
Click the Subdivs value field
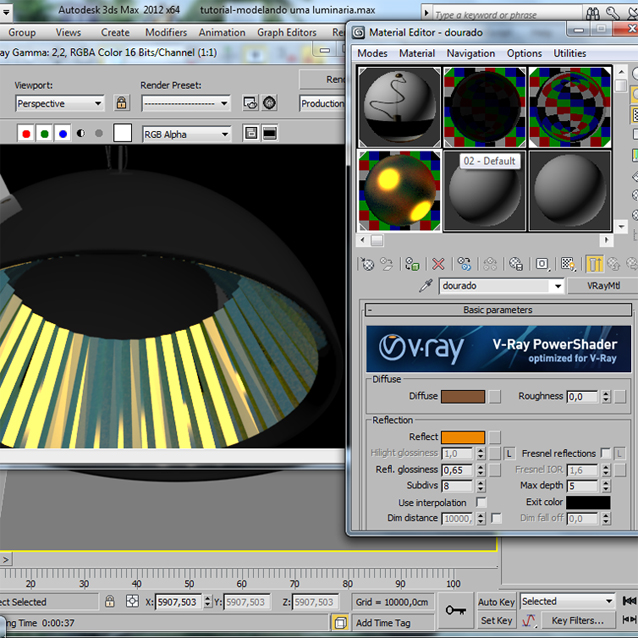458,486
